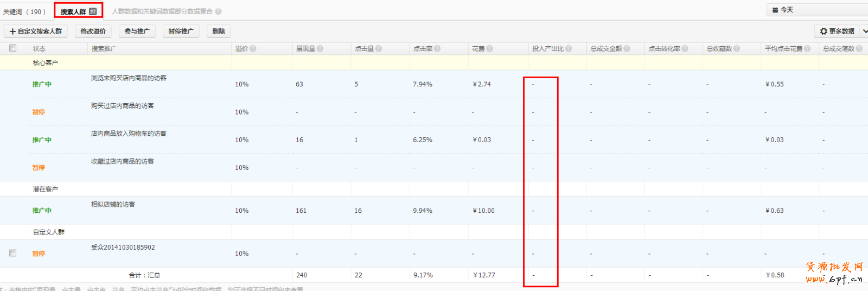Viewport: 868px width, 291px height.
Task: Click help icon beside 展现量 header
Action: point(320,49)
